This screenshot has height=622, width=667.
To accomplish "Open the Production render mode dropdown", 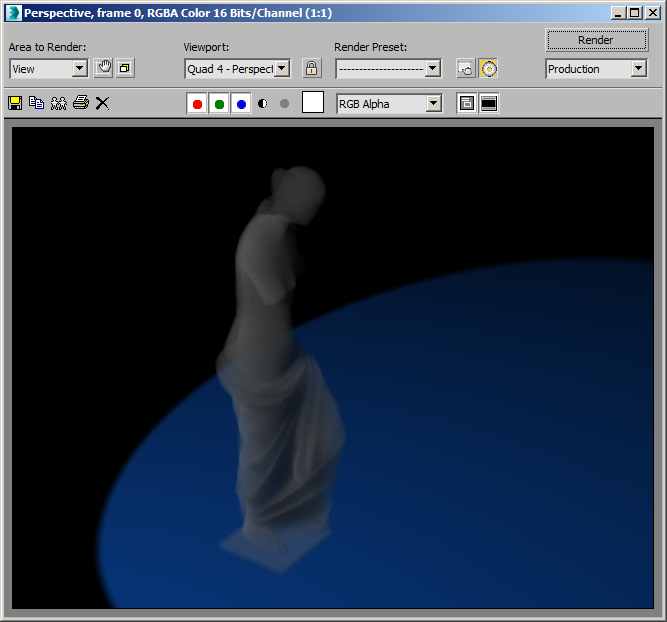I will (596, 68).
